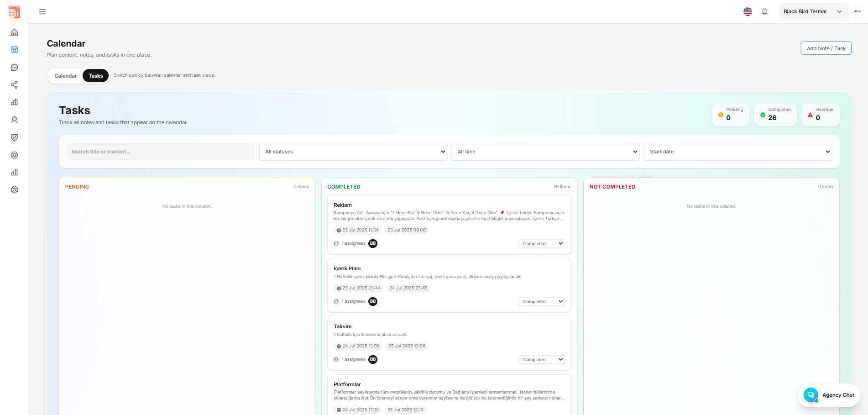This screenshot has height=415, width=868.
Task: Open the home dashboard sidebar icon
Action: tap(15, 32)
